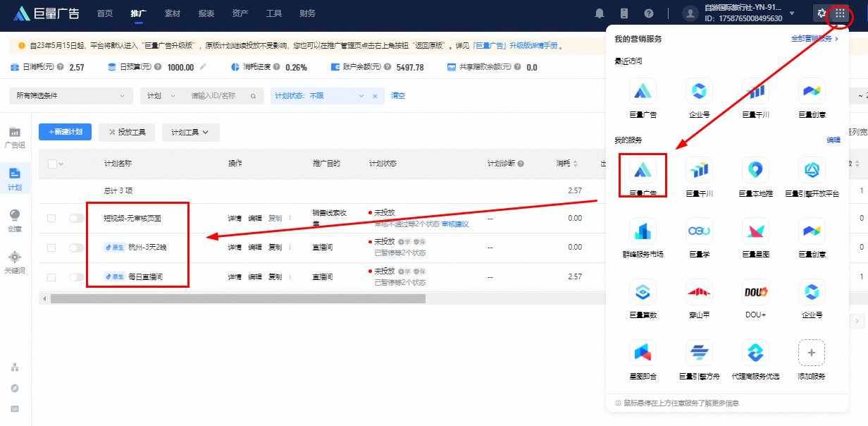Screen dimensions: 868x426
Task: Open the 计划工具 dropdown
Action: click(x=190, y=132)
